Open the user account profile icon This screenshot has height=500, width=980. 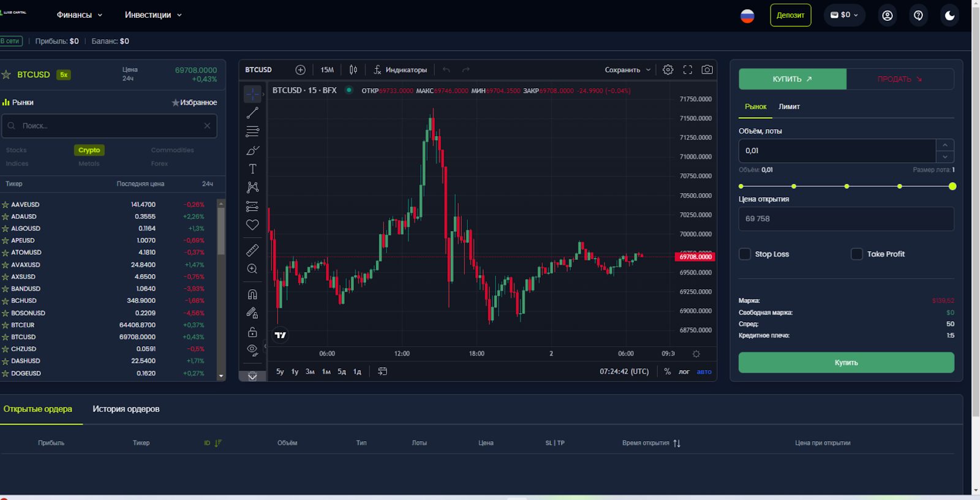[888, 15]
